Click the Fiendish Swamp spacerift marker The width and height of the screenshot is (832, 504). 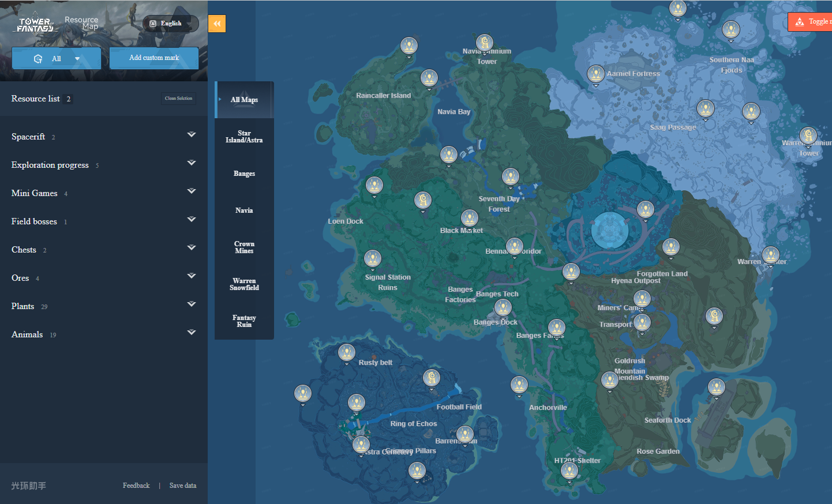tap(610, 381)
